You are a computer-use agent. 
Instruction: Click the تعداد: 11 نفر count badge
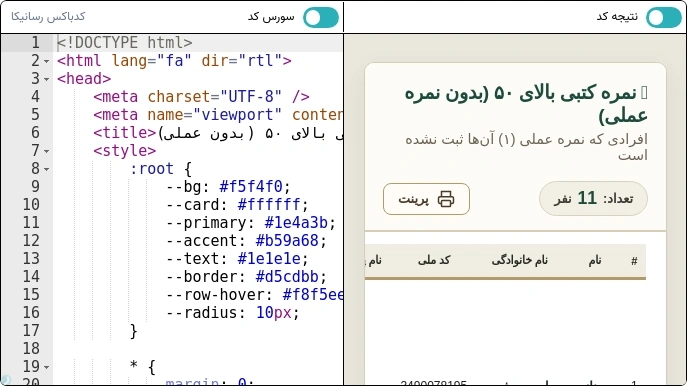click(x=593, y=198)
